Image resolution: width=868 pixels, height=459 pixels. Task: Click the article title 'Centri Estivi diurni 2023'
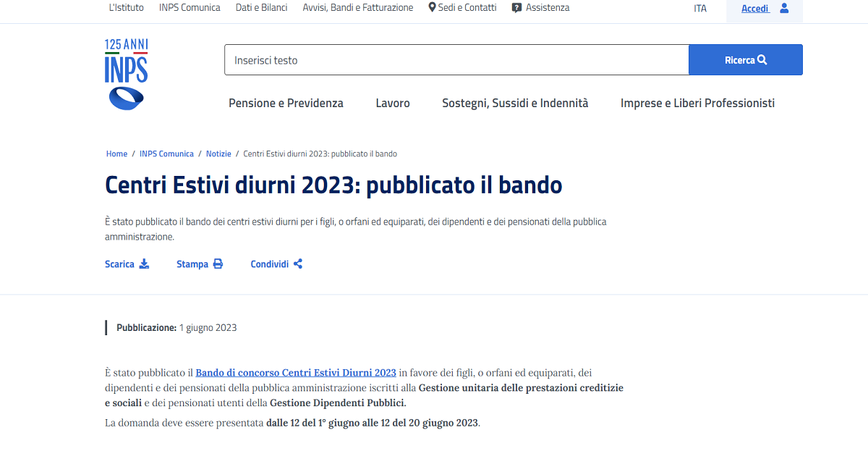pos(333,185)
